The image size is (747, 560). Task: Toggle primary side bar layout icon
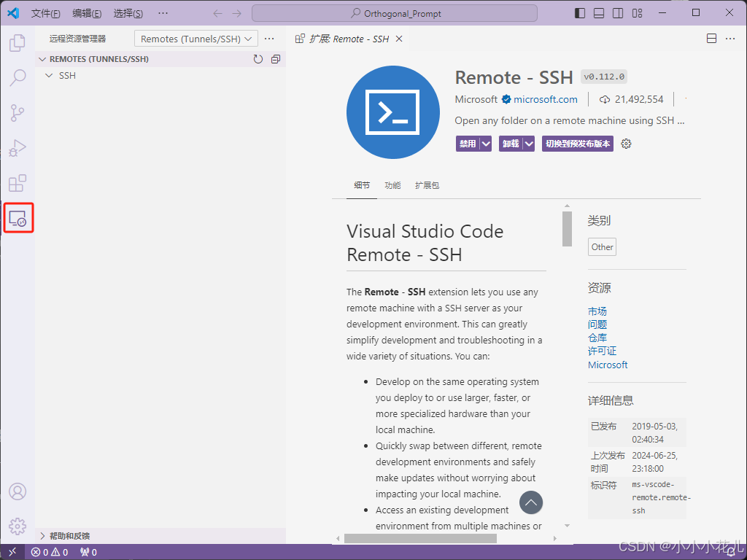[x=580, y=13]
